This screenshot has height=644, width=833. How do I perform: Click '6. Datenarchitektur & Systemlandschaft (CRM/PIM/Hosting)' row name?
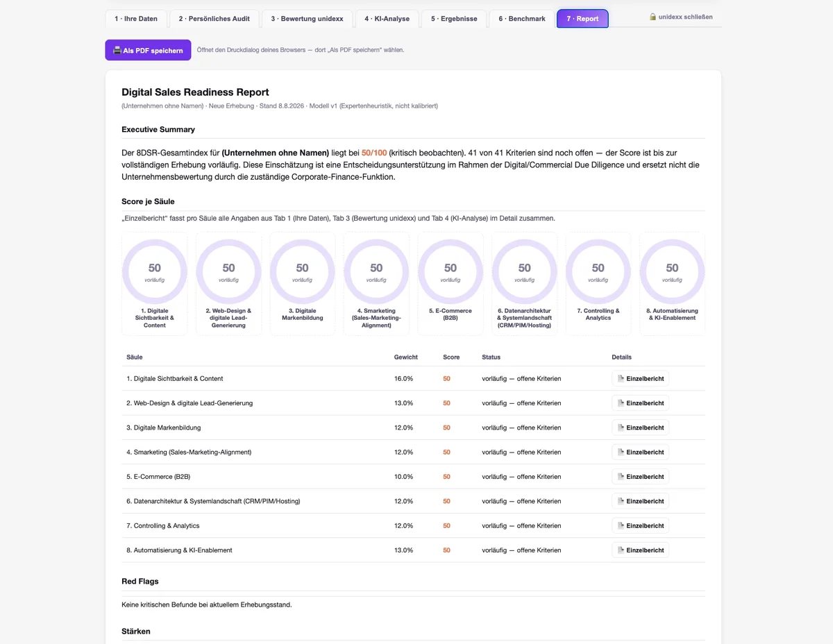(x=213, y=501)
